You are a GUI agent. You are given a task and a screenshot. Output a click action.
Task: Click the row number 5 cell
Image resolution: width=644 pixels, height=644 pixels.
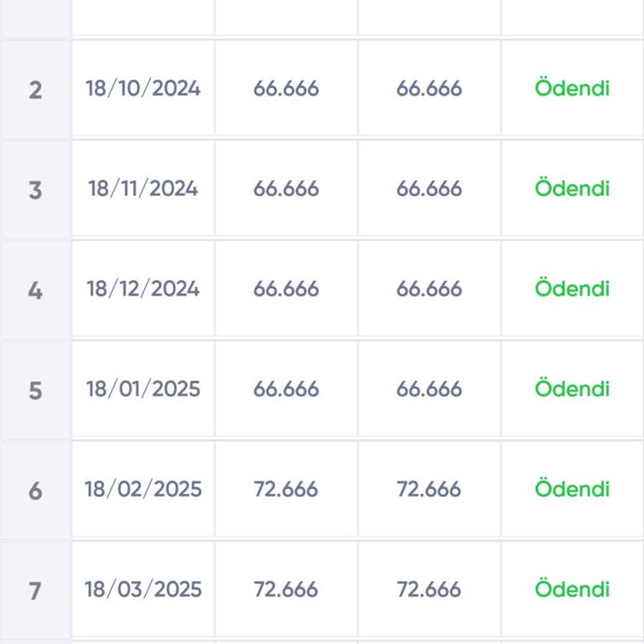coord(35,391)
